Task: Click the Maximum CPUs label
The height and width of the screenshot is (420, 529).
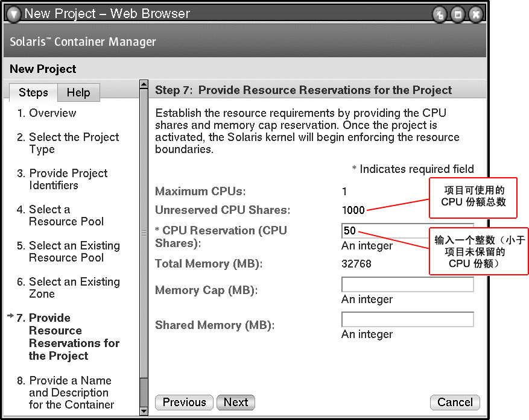Action: pyautogui.click(x=200, y=191)
